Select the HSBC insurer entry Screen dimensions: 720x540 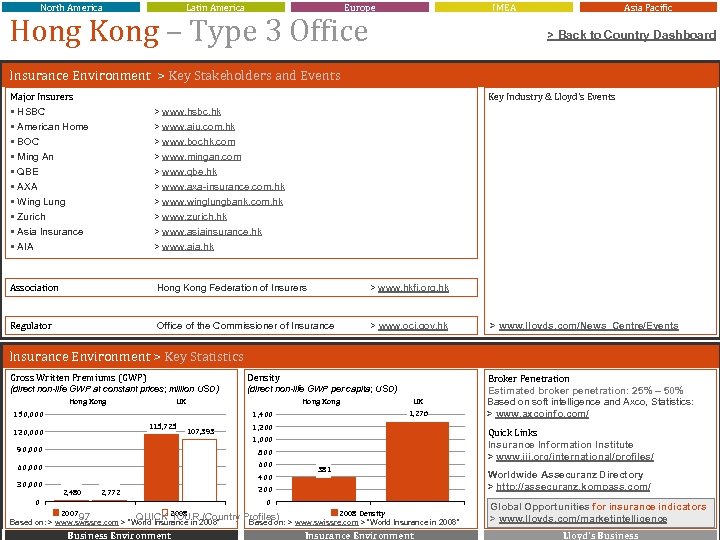pyautogui.click(x=31, y=112)
